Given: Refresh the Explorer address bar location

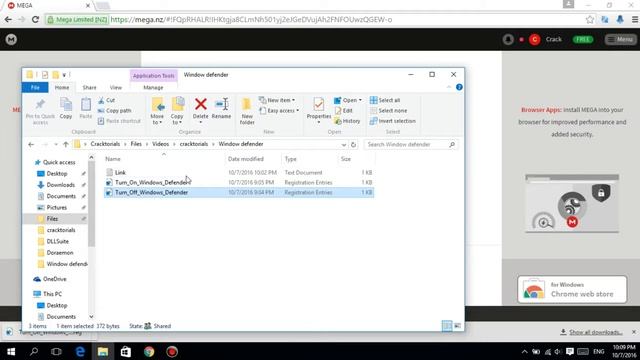Looking at the screenshot, I should (353, 144).
